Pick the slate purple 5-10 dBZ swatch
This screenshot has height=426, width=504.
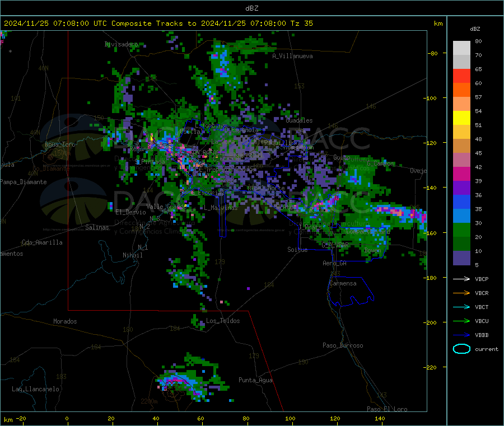(461, 258)
